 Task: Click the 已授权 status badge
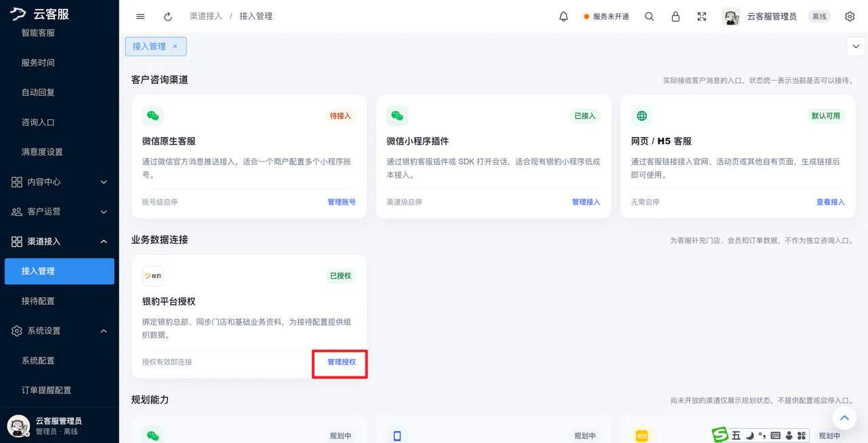point(340,276)
